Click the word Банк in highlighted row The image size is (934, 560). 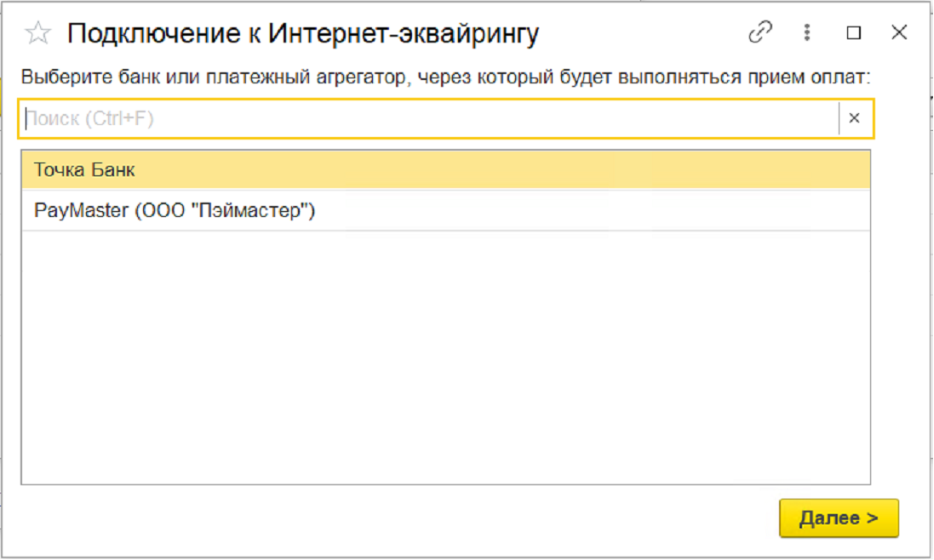click(114, 169)
